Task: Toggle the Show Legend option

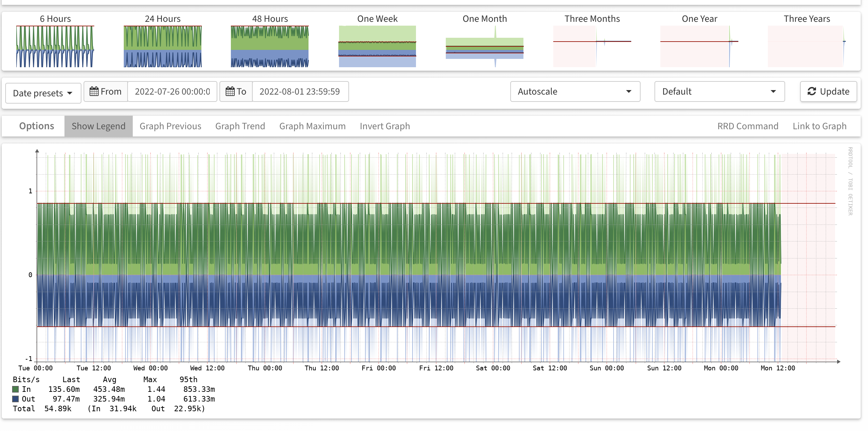Action: (x=98, y=126)
